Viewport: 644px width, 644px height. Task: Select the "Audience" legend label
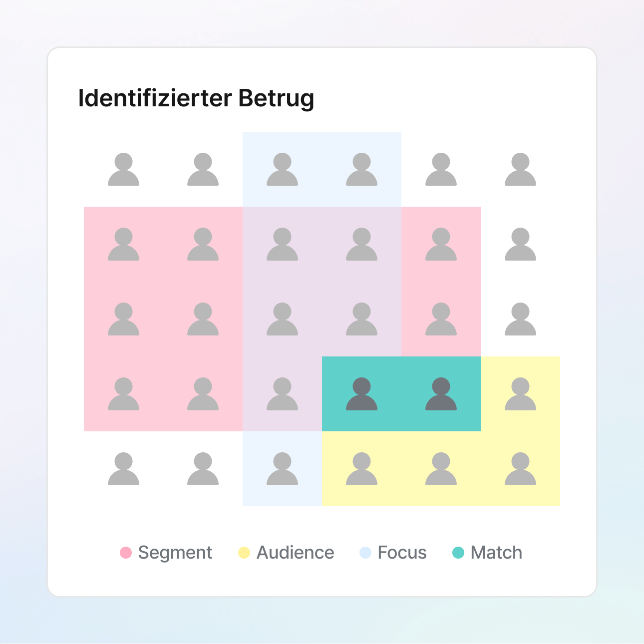(x=295, y=553)
